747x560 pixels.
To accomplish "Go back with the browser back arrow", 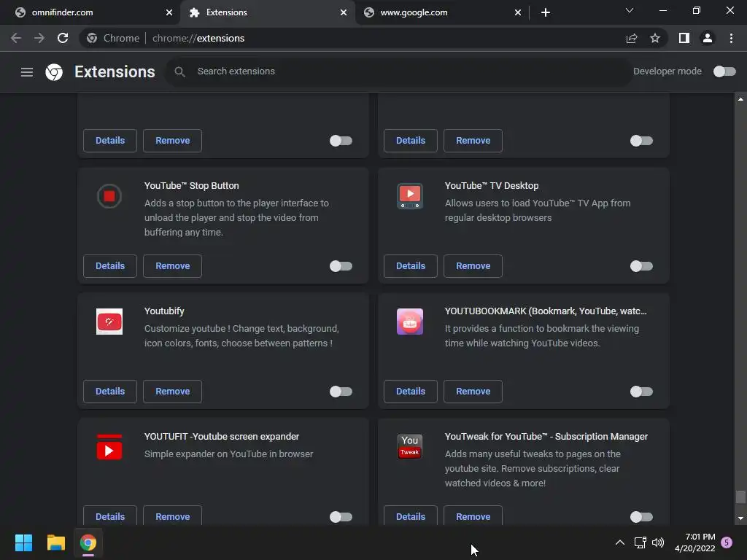I will [16, 38].
